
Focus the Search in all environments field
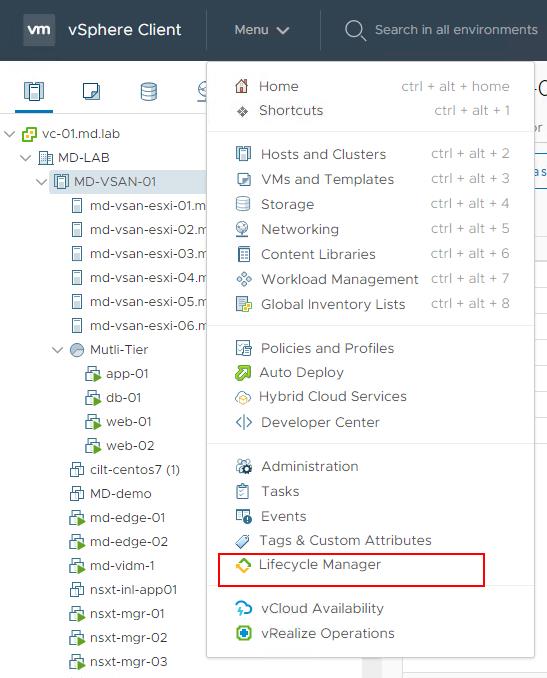(x=456, y=30)
